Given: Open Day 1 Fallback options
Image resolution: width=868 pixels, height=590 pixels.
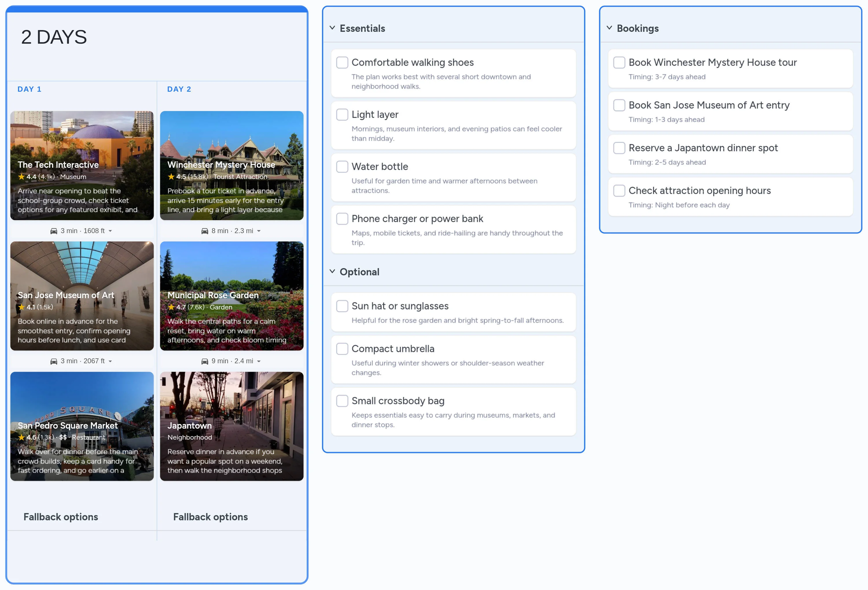Looking at the screenshot, I should tap(60, 517).
